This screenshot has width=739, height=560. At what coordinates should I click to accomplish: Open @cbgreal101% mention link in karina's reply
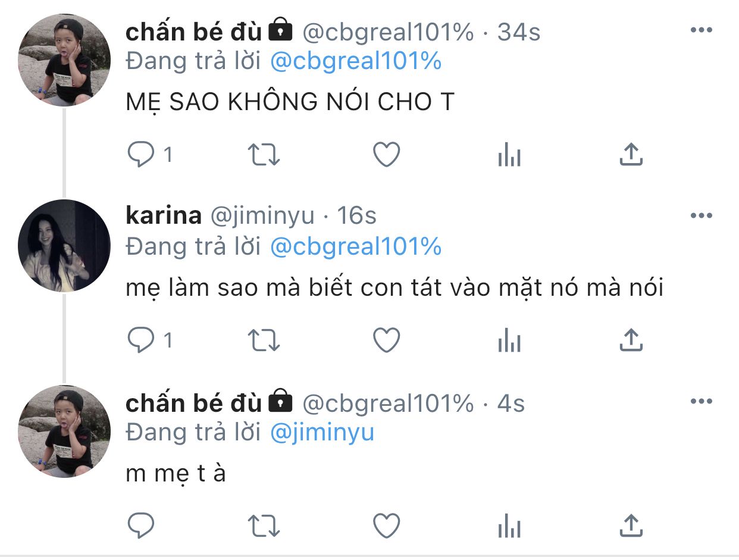[x=356, y=246]
